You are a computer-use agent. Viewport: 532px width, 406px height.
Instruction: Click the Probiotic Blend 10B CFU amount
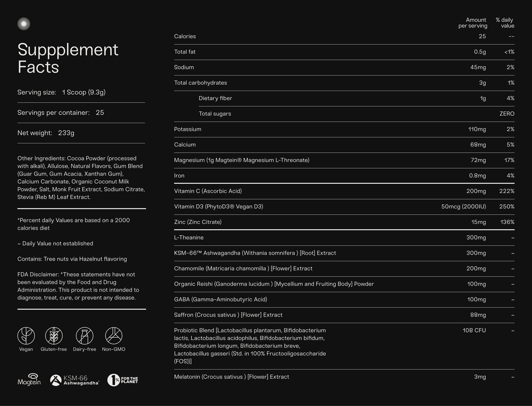(474, 330)
